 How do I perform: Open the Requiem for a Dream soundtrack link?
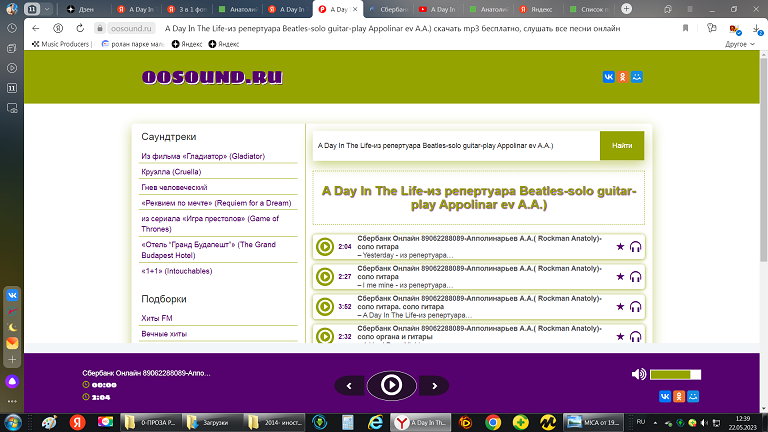[216, 203]
